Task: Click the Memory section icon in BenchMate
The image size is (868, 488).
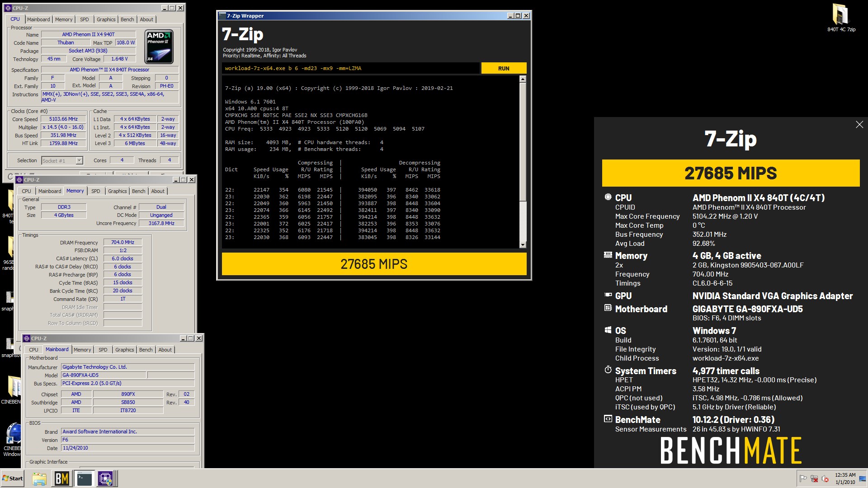Action: (x=608, y=255)
